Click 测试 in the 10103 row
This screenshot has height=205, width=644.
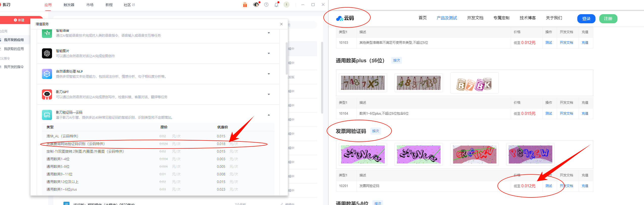click(549, 43)
